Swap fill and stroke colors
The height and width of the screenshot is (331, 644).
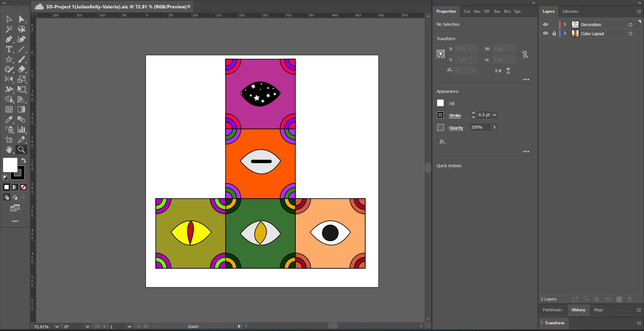[23, 160]
